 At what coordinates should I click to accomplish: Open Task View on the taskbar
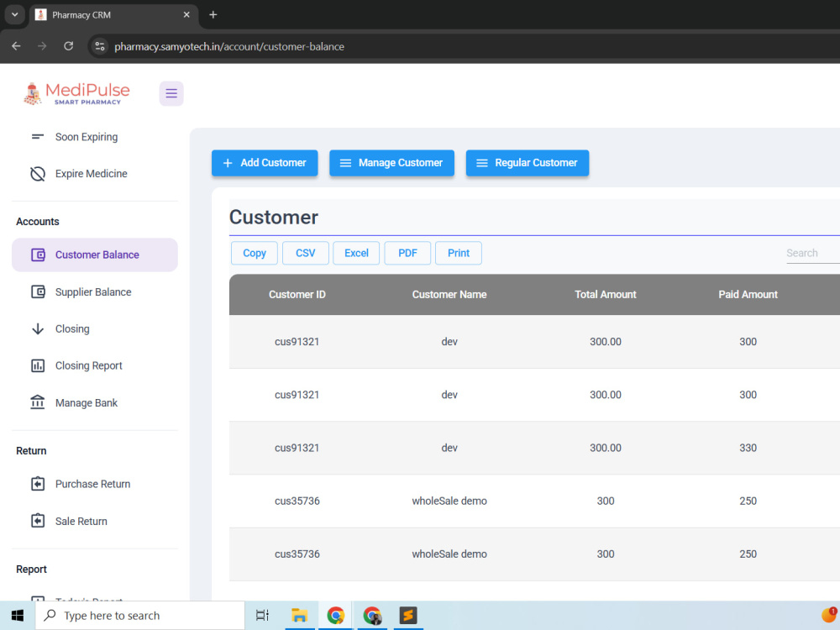262,616
